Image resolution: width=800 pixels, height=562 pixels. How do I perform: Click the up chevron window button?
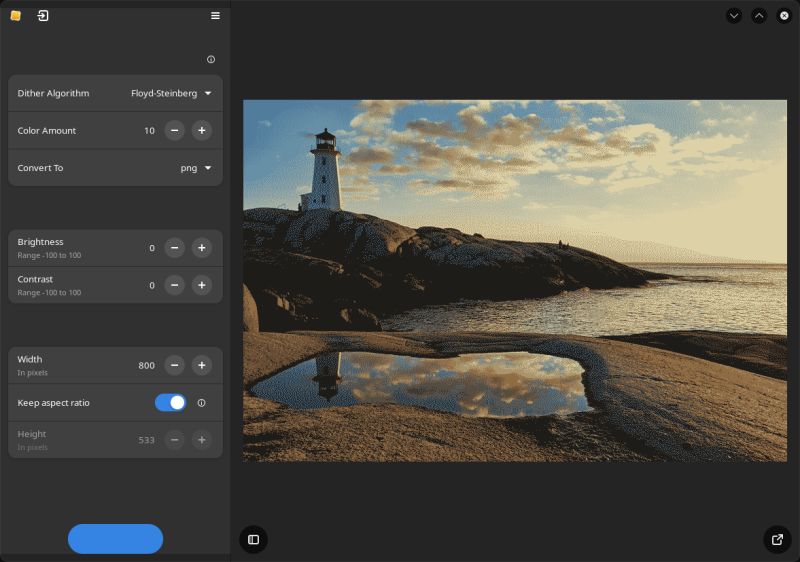tap(759, 16)
